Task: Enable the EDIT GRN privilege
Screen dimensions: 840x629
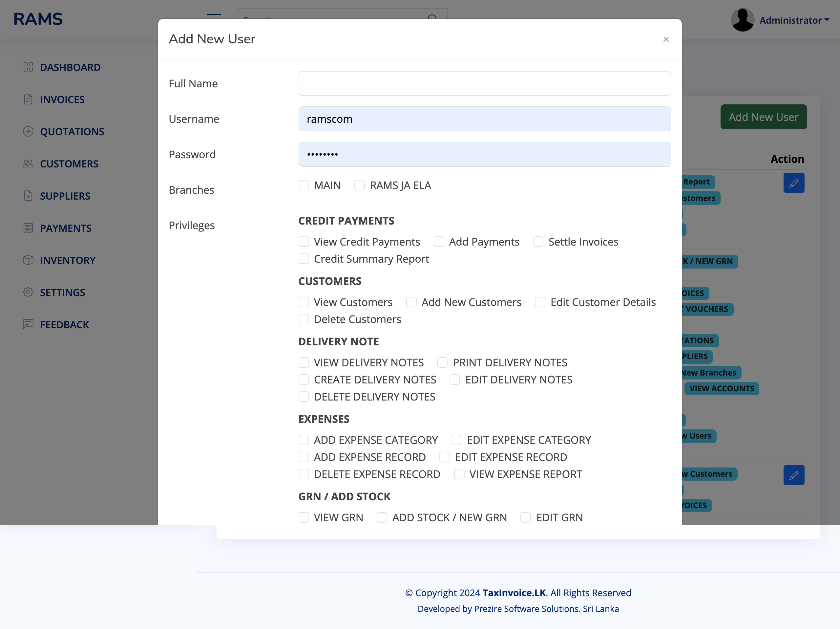Action: pyautogui.click(x=526, y=517)
